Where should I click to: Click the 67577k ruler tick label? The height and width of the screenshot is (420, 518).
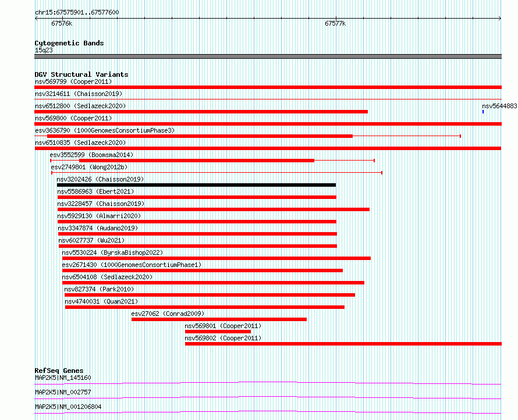[x=335, y=23]
